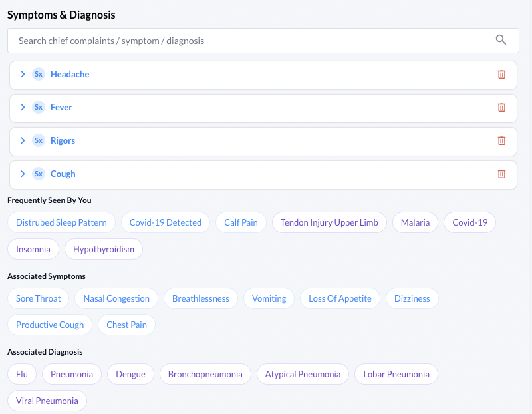Expand the Headache row chevron

[x=23, y=74]
